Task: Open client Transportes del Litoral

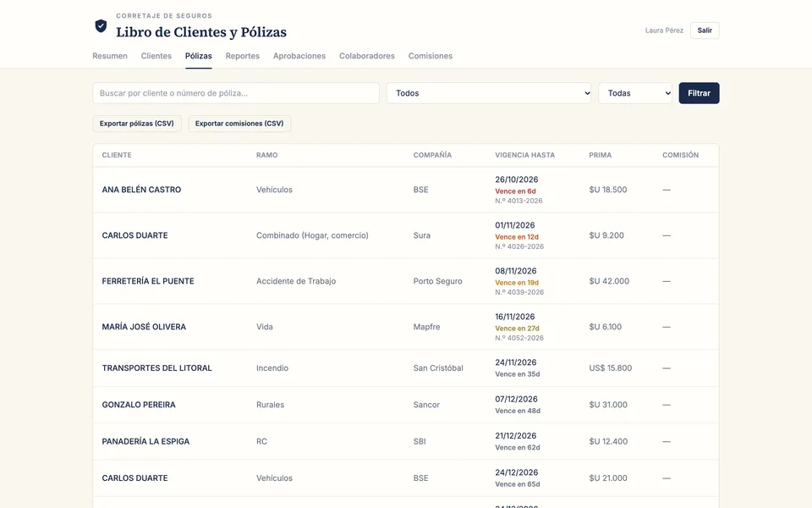Action: 157,368
